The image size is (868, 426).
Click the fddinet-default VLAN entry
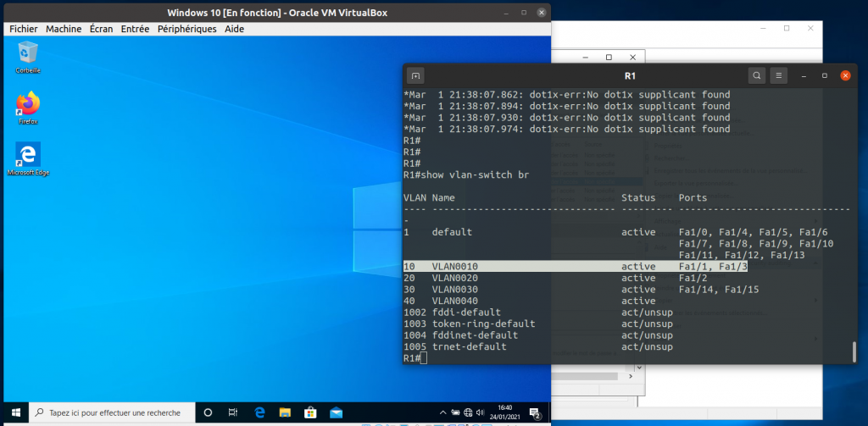476,335
